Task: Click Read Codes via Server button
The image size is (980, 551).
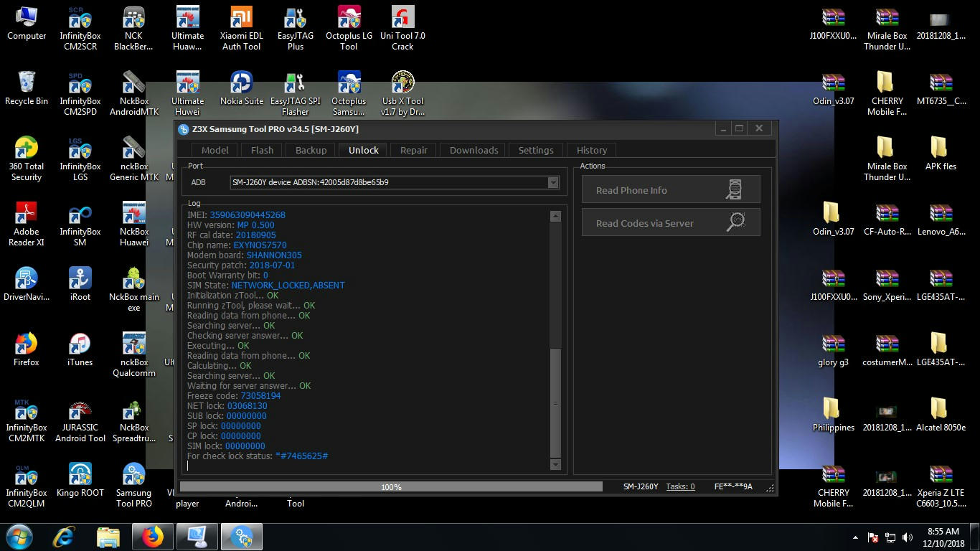Action: (x=670, y=223)
